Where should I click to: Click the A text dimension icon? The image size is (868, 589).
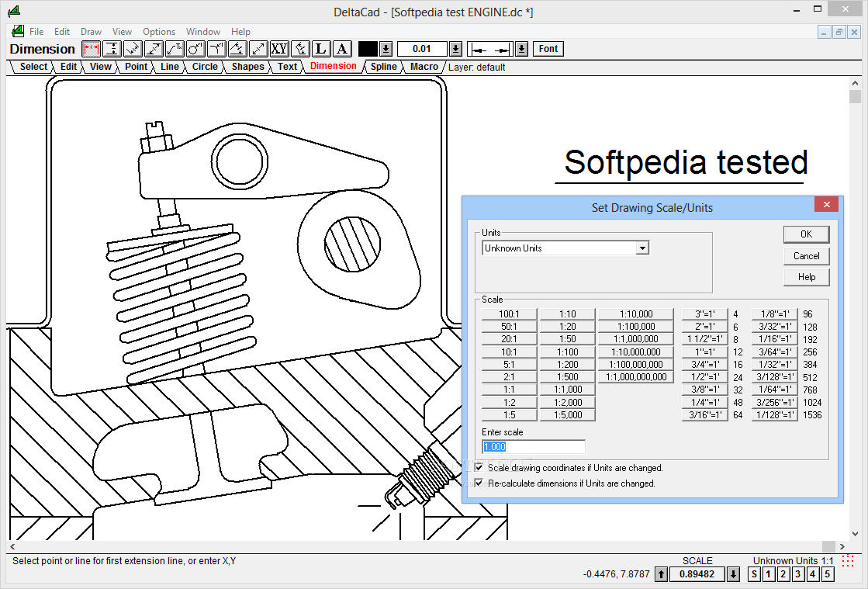click(342, 49)
